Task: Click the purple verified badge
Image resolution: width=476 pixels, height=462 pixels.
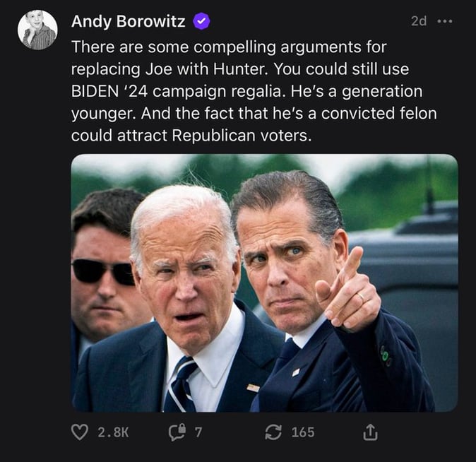Action: click(x=201, y=22)
